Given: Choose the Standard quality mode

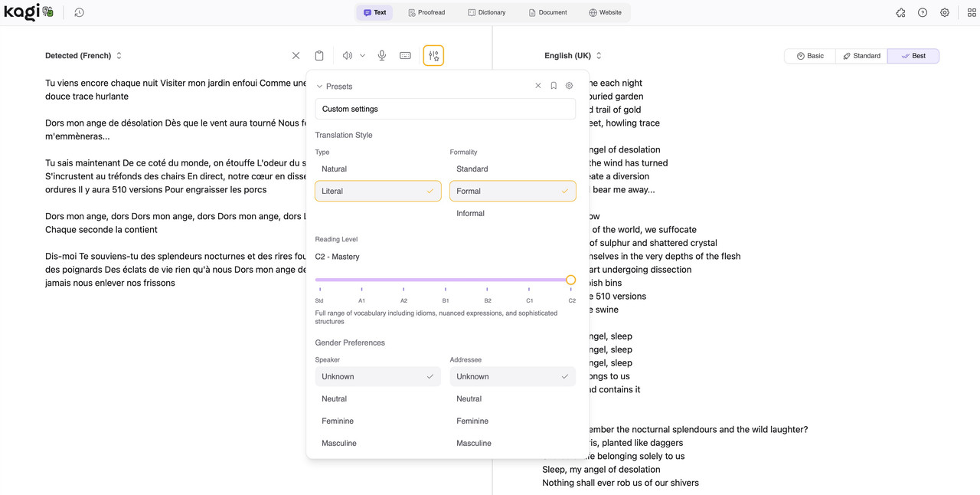Looking at the screenshot, I should click(861, 55).
